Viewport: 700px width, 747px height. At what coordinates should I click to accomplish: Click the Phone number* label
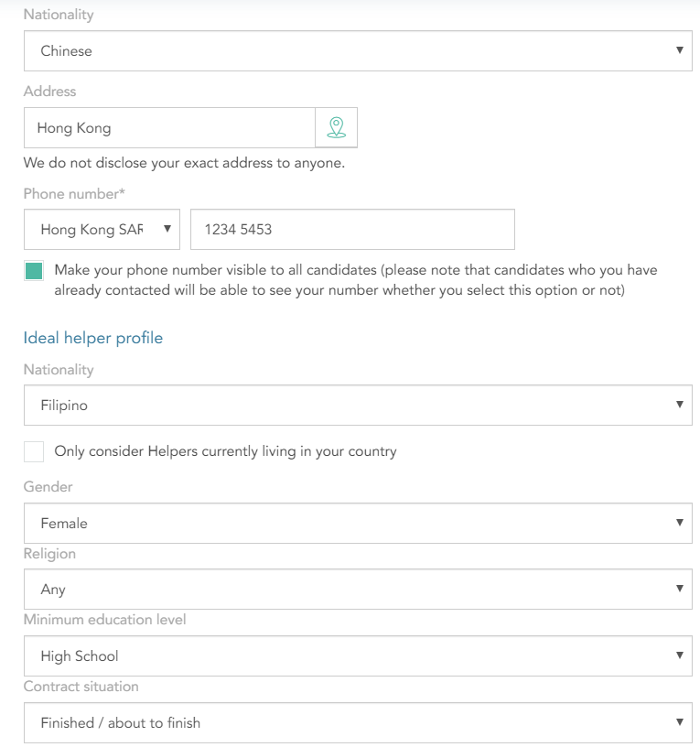point(74,194)
